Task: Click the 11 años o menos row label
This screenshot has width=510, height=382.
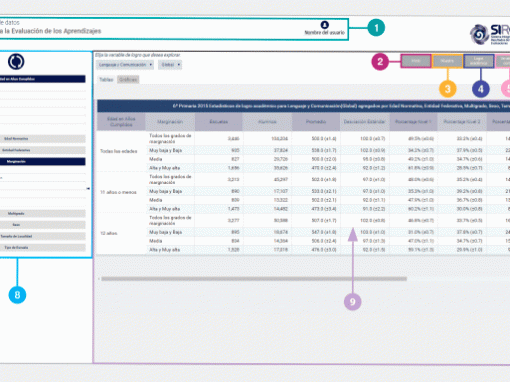Action: [118, 192]
